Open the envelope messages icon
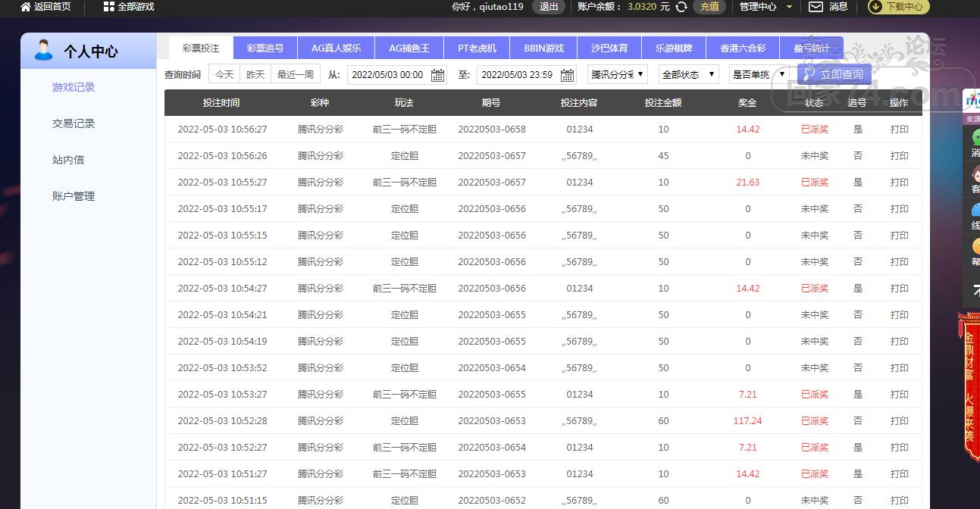Screen dimensions: 980x509 [816, 7]
